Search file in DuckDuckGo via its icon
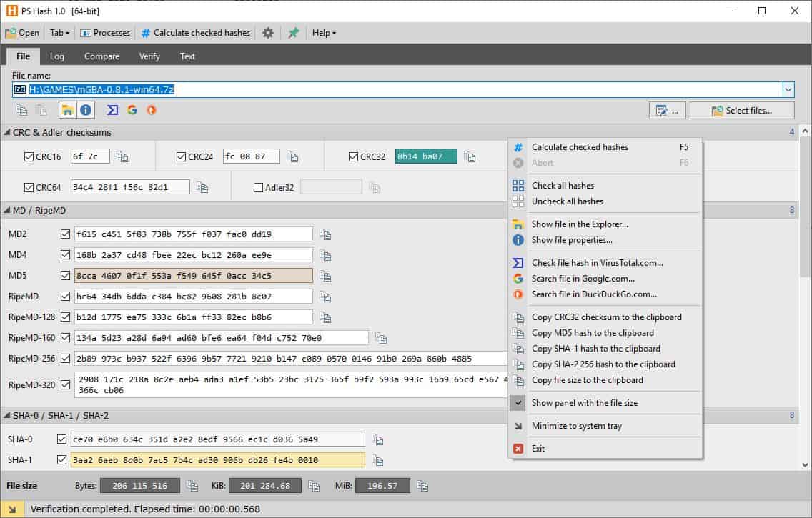The height and width of the screenshot is (518, 812). coord(152,110)
